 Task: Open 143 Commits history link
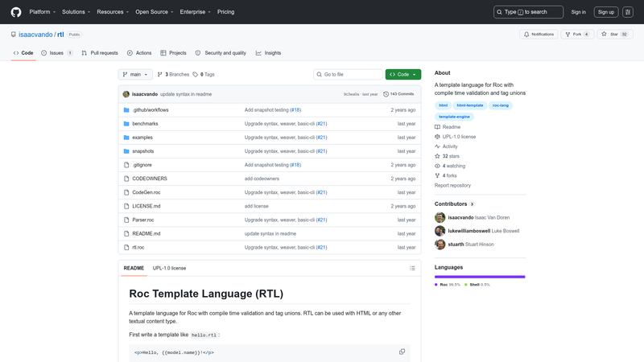398,94
